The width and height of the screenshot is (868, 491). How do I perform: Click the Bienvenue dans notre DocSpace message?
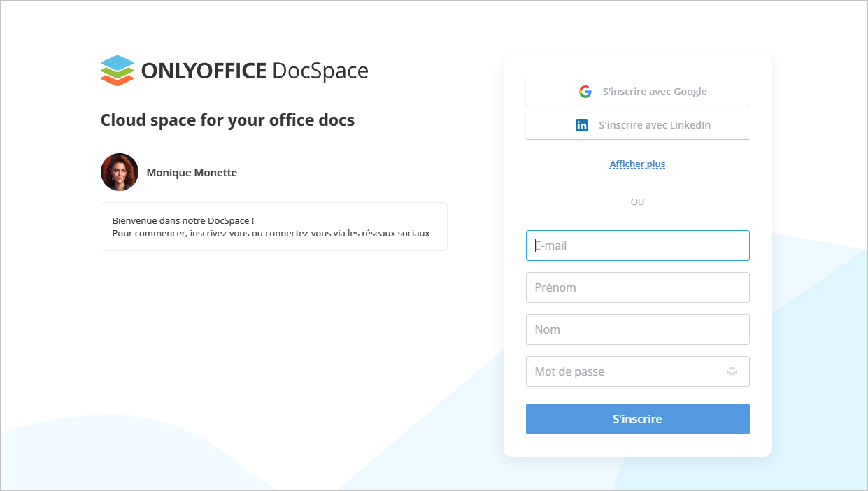click(183, 220)
